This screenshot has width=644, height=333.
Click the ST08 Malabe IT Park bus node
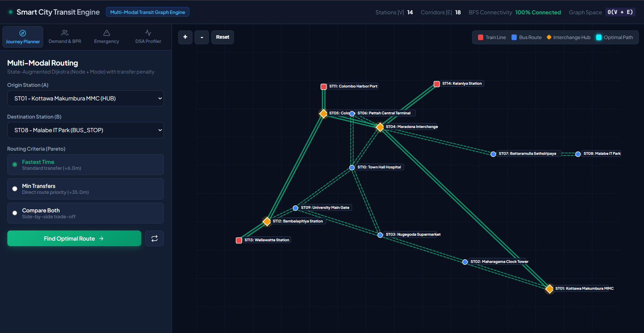[x=578, y=154]
